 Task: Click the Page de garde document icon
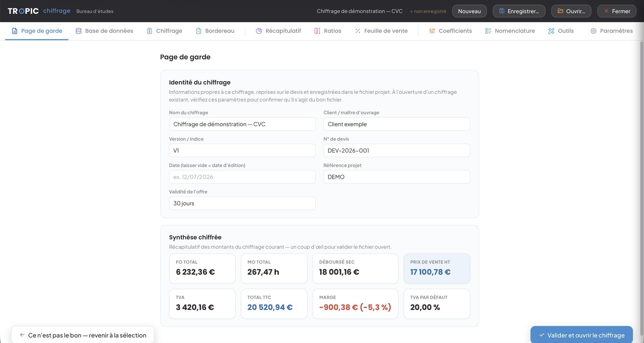[x=14, y=31]
